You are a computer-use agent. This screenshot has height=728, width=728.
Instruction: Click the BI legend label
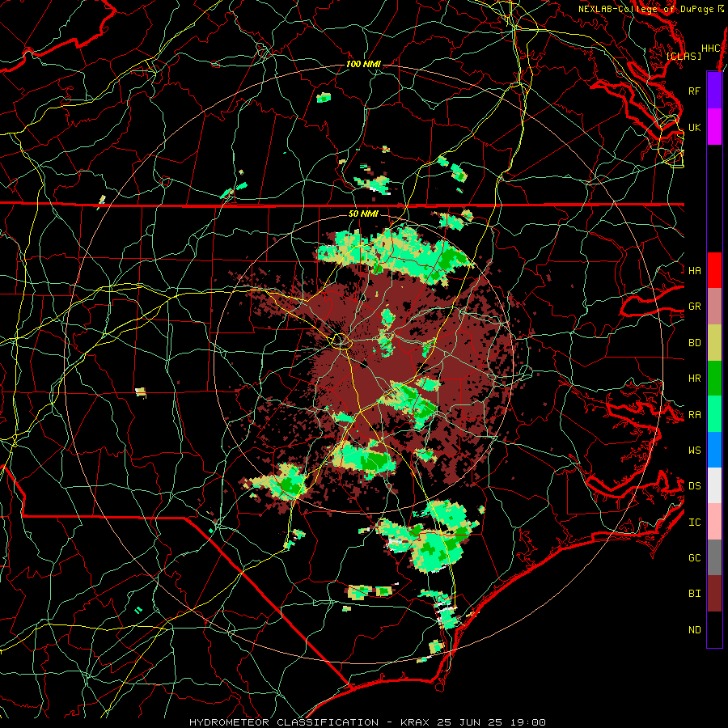(x=694, y=594)
